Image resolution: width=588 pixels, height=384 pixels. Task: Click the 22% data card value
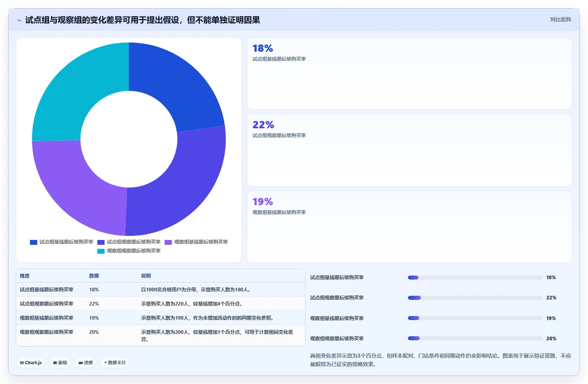(263, 125)
